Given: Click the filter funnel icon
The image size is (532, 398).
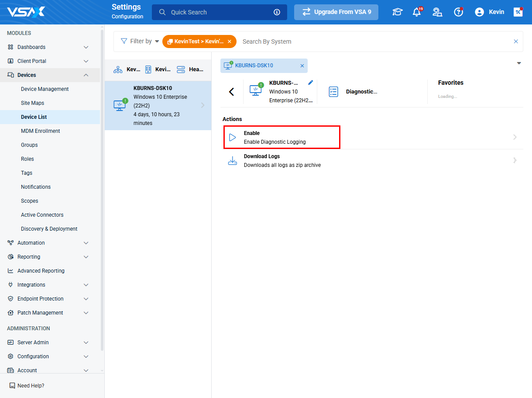Looking at the screenshot, I should tap(124, 41).
